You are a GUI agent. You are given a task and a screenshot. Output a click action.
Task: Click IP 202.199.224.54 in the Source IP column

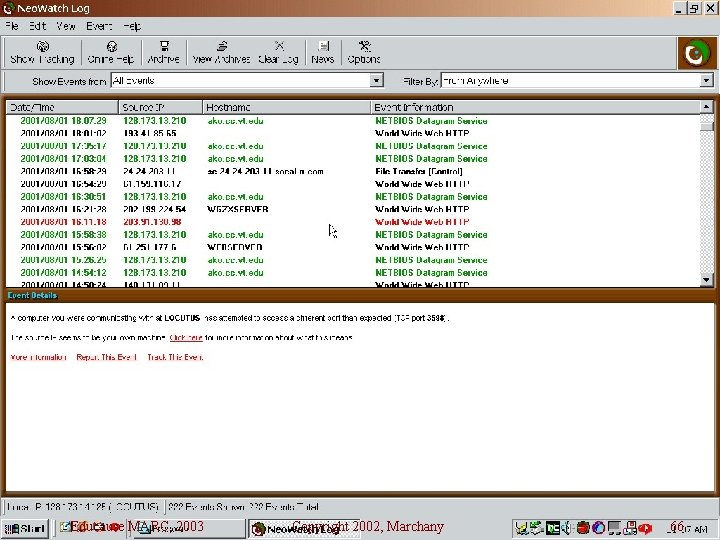point(155,209)
